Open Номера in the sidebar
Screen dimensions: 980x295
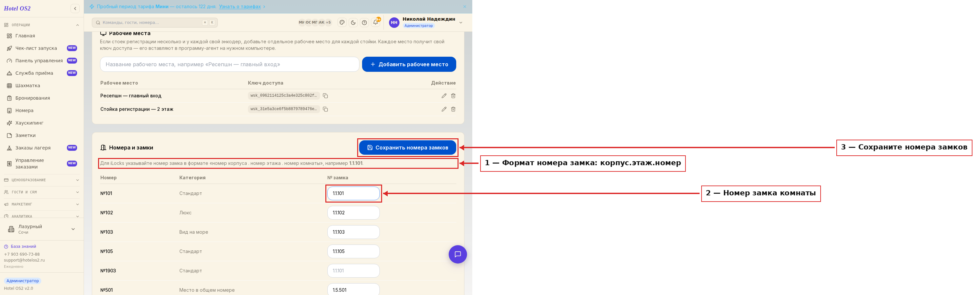[x=42, y=111]
